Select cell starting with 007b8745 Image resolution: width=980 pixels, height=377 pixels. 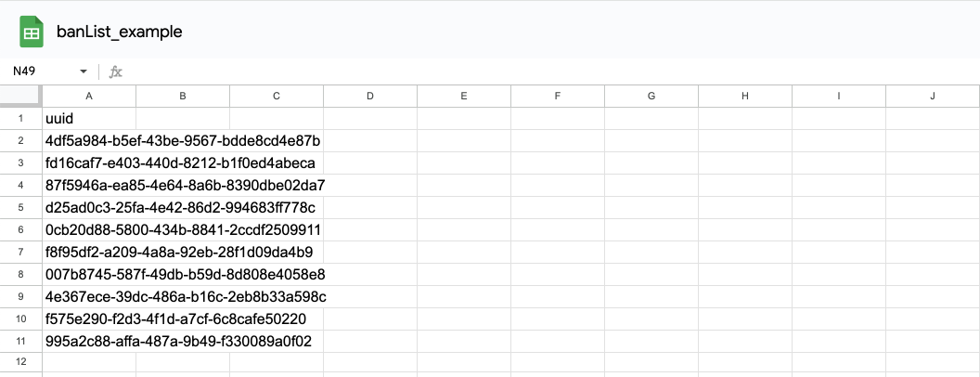(x=89, y=275)
